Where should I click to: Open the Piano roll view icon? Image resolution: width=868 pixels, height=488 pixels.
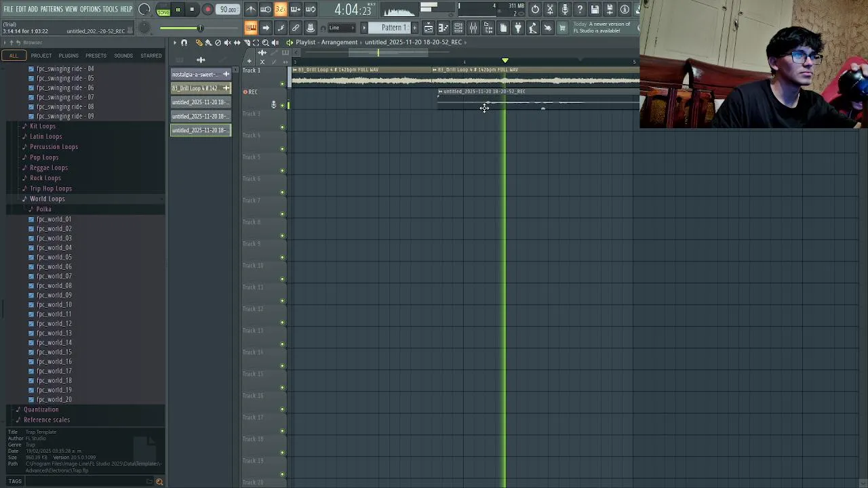click(443, 28)
